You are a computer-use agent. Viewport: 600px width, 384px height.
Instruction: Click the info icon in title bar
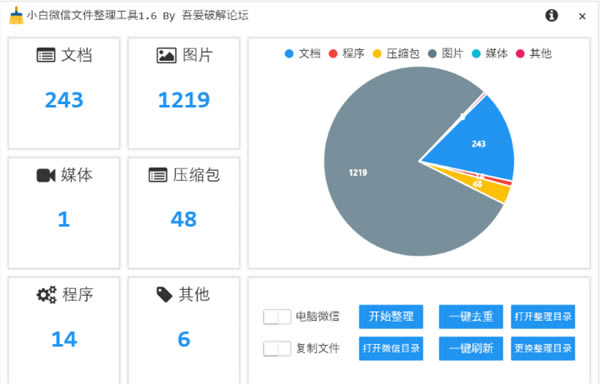point(551,15)
